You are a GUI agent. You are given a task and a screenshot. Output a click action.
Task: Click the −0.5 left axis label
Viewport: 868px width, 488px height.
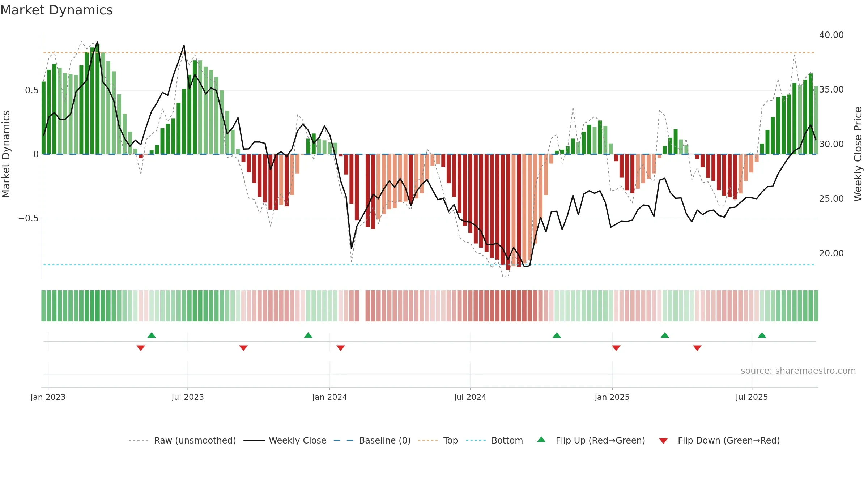(x=29, y=218)
